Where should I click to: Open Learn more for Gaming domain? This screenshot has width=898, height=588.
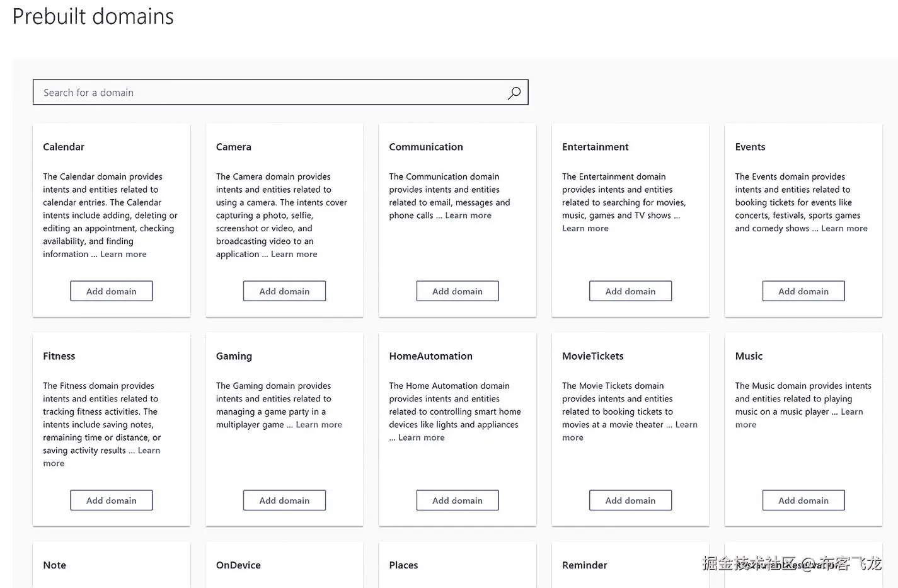[x=319, y=425]
